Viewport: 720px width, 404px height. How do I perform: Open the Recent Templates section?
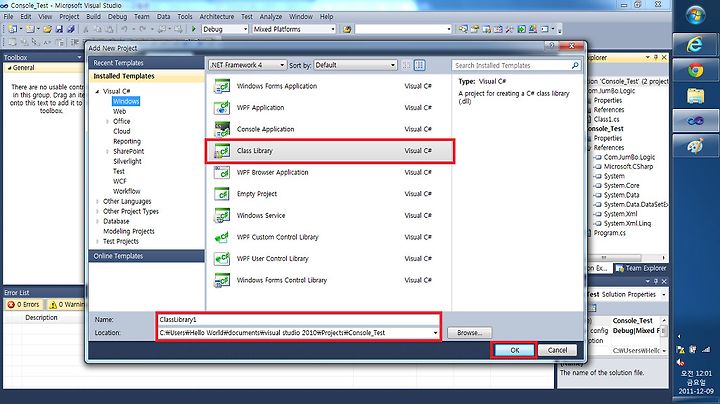pyautogui.click(x=146, y=63)
